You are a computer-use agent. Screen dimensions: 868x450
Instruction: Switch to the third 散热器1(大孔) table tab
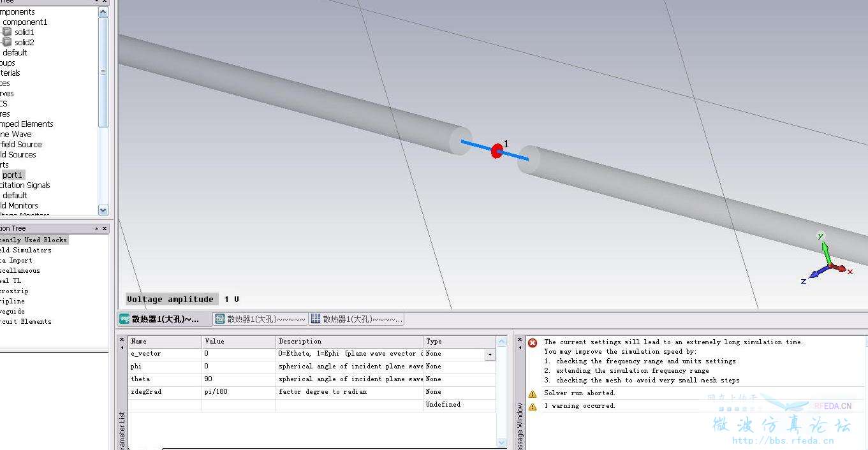click(x=356, y=319)
